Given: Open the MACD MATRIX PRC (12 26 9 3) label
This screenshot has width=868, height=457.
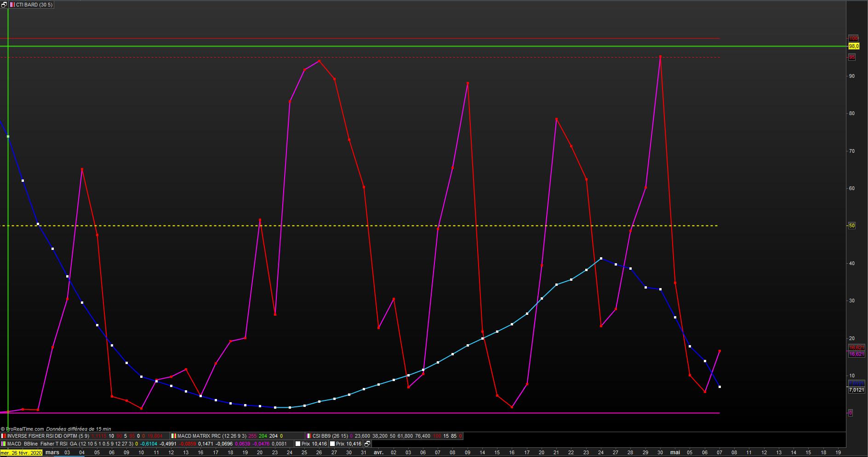Looking at the screenshot, I should click(211, 436).
